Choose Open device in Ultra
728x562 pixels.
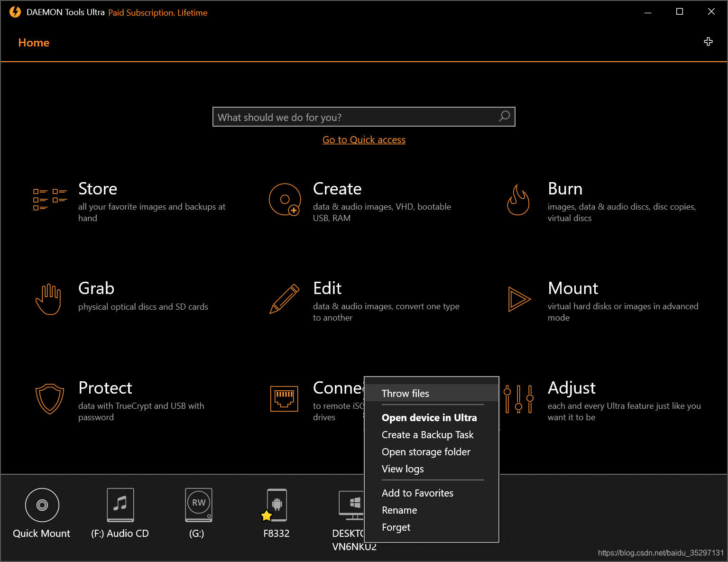432,417
